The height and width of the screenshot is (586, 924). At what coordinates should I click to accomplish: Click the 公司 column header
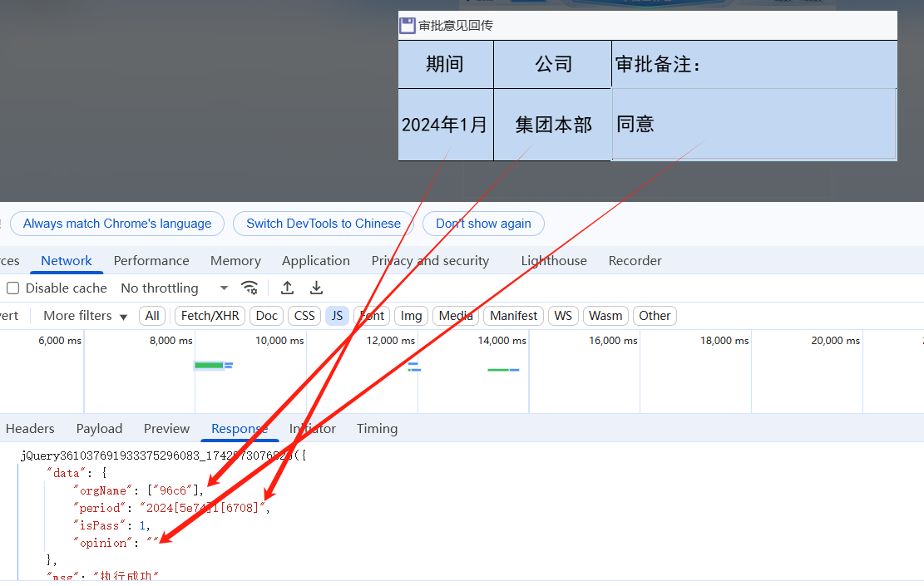[553, 64]
